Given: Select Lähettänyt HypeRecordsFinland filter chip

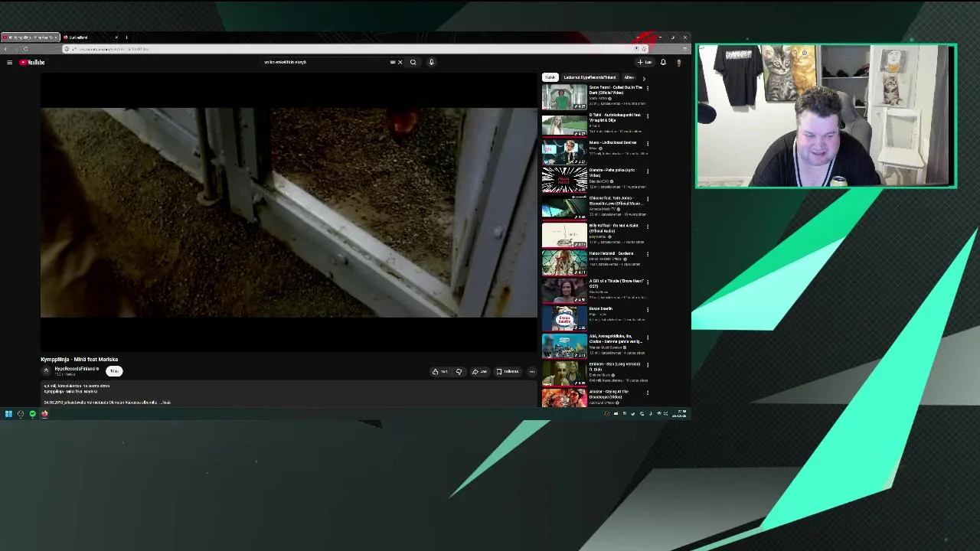Looking at the screenshot, I should pos(590,77).
